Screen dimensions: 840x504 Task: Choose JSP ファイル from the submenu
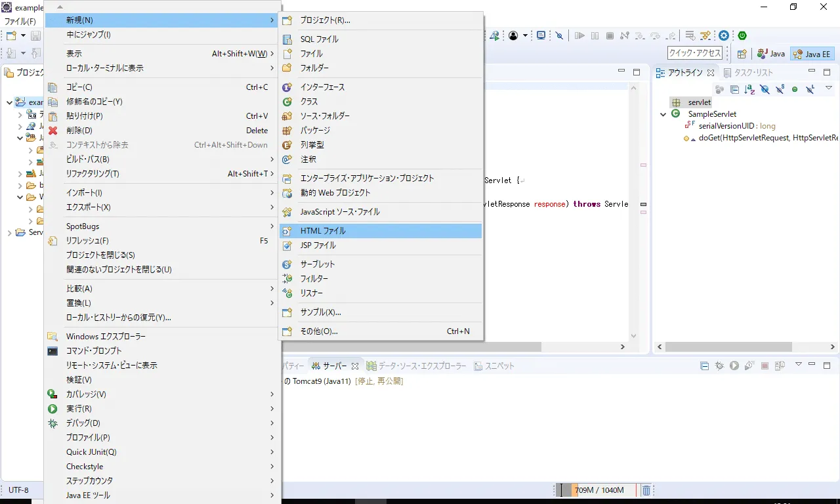(x=381, y=245)
